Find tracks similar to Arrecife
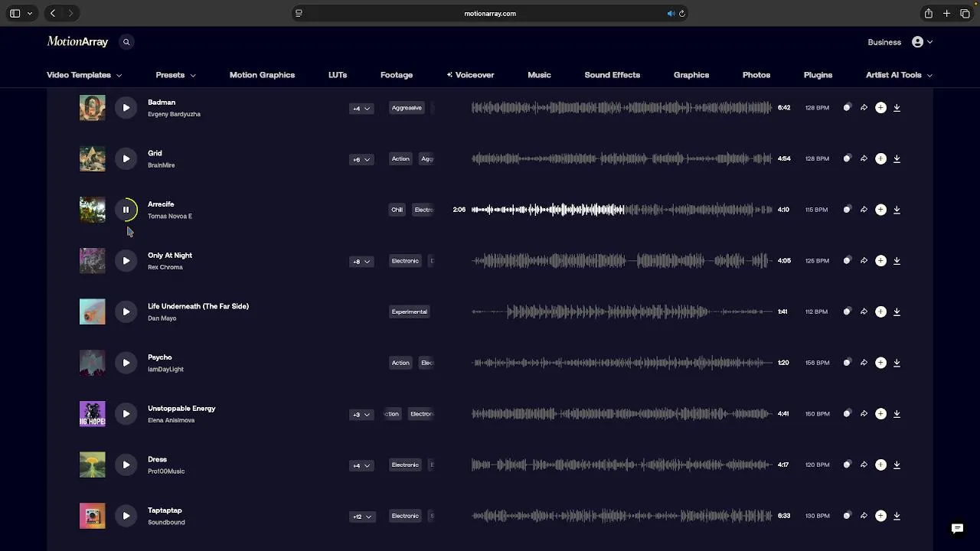Viewport: 980px width, 551px height. 847,210
